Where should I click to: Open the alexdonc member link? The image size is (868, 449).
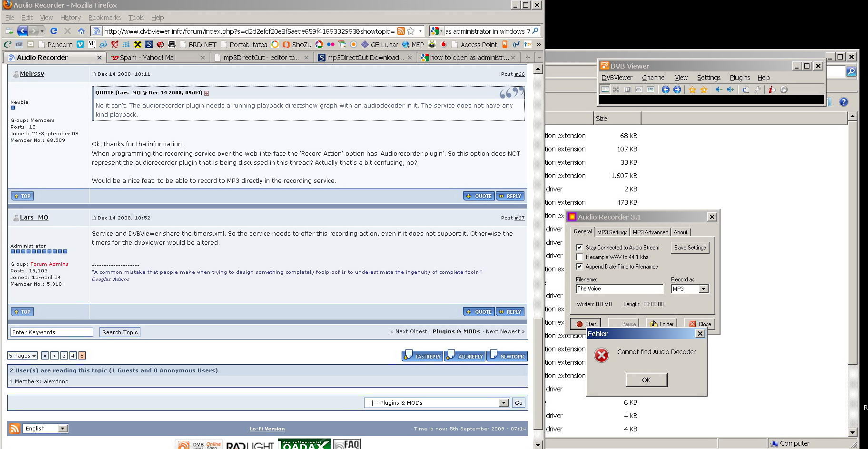click(56, 381)
